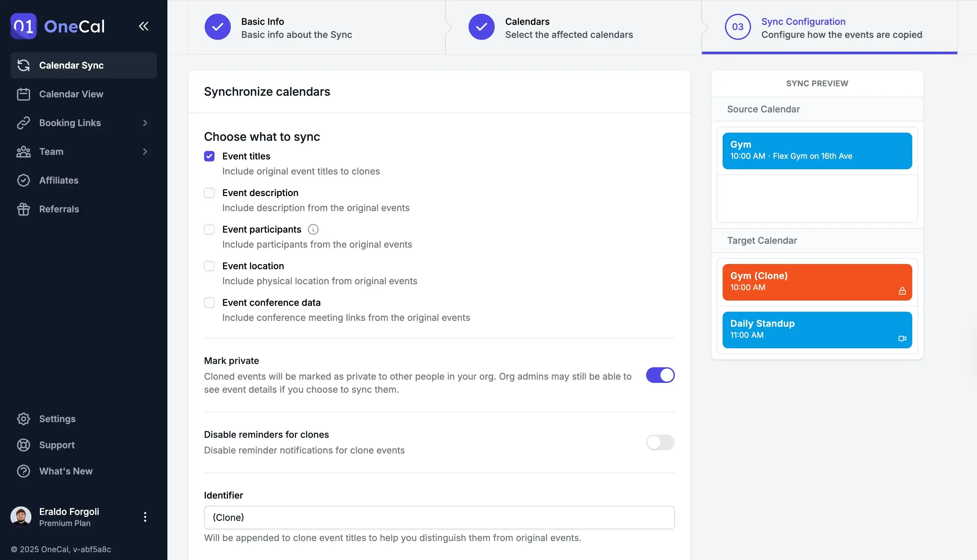Viewport: 977px width, 560px height.
Task: Click the Identifier text field
Action: (x=439, y=517)
